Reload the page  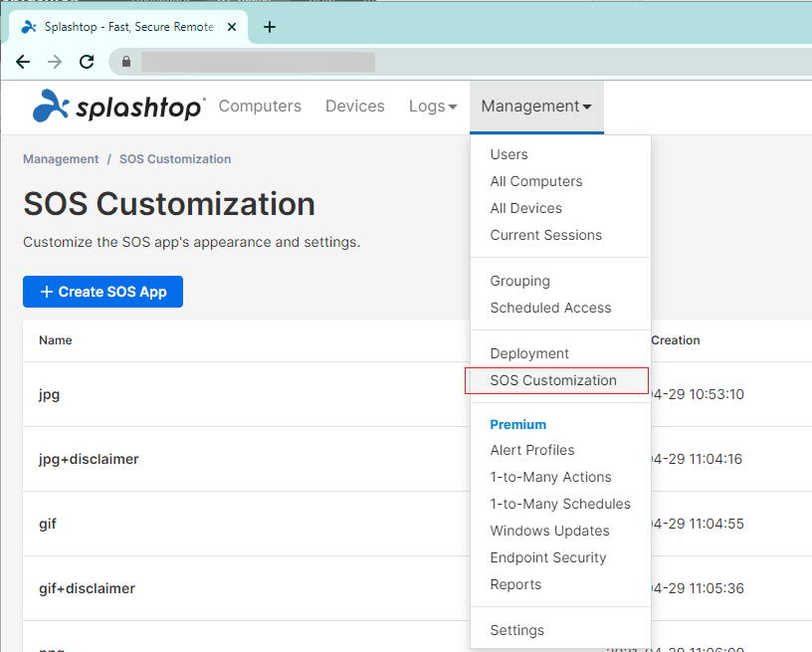pyautogui.click(x=87, y=62)
